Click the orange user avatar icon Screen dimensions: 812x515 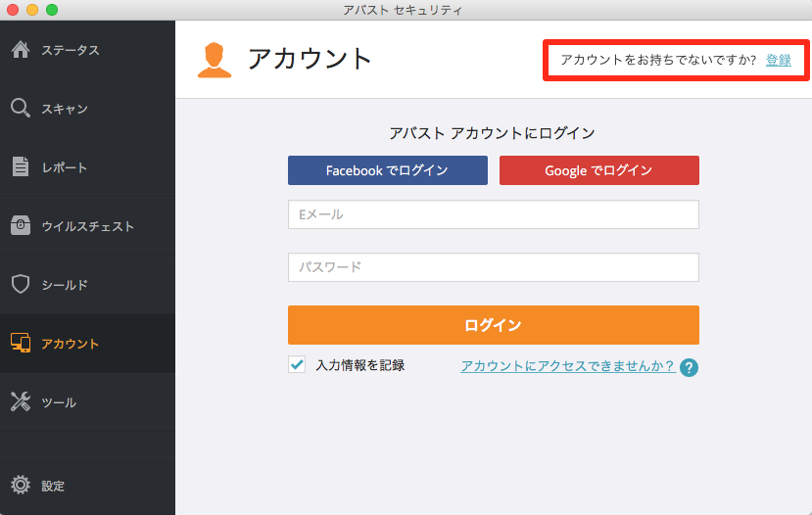215,60
